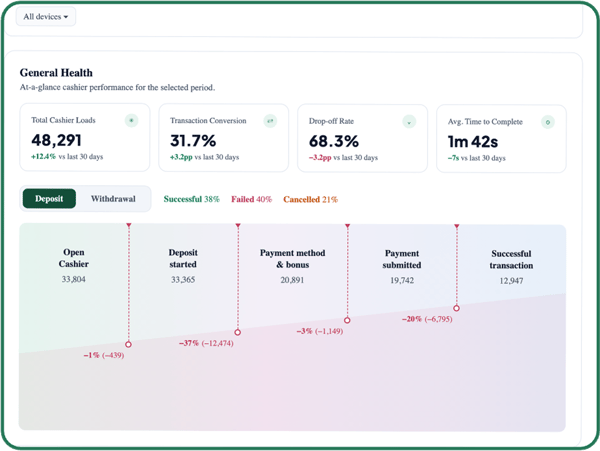The width and height of the screenshot is (600, 451).
Task: Click the General Health heading
Action: click(x=56, y=73)
